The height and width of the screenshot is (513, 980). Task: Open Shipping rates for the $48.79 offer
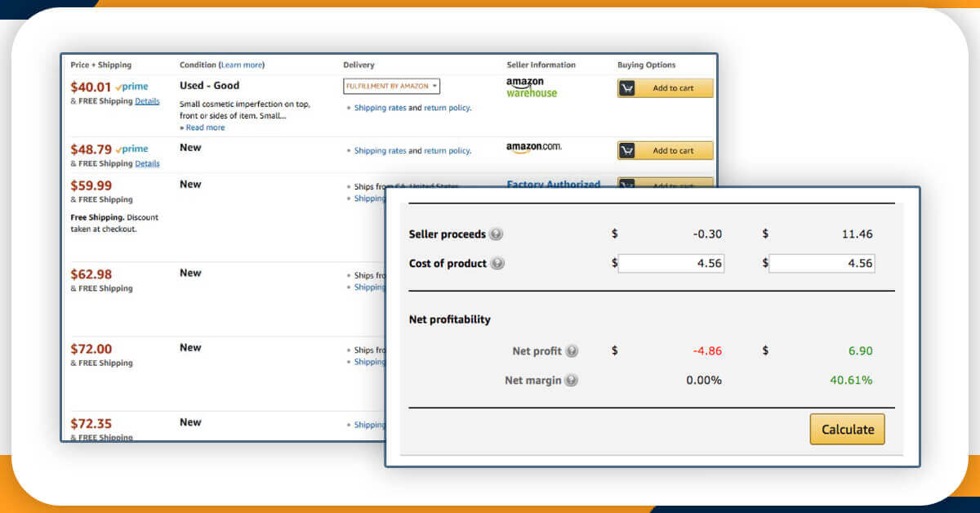pos(380,151)
